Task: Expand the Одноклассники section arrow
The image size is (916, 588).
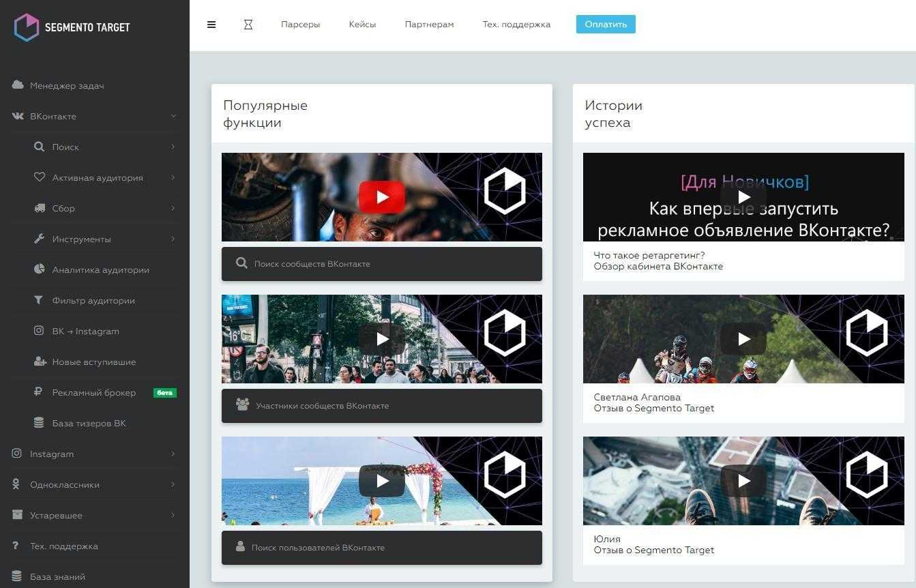Action: tap(173, 484)
